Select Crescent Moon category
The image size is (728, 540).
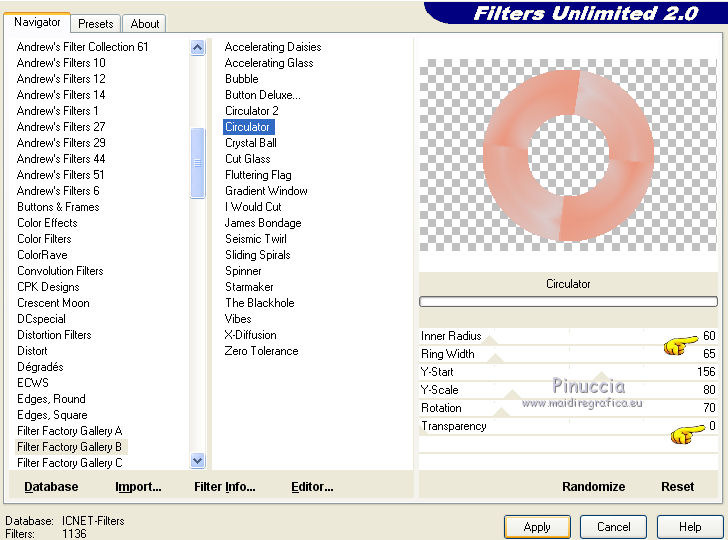[53, 303]
